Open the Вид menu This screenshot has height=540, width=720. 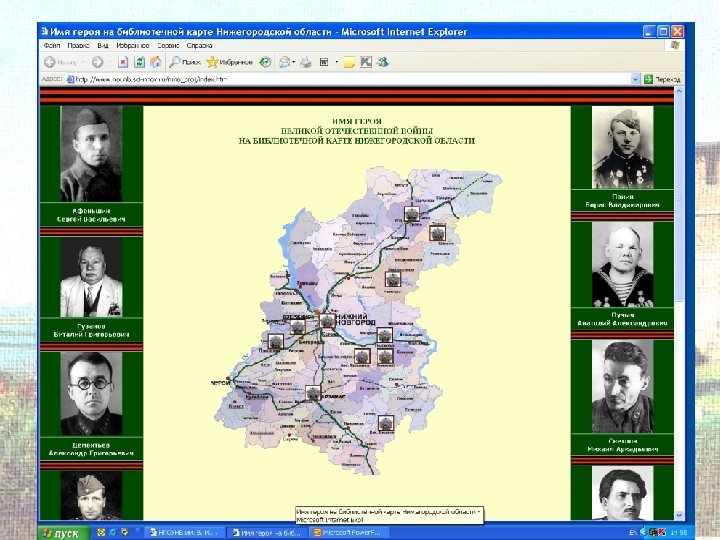pos(103,45)
